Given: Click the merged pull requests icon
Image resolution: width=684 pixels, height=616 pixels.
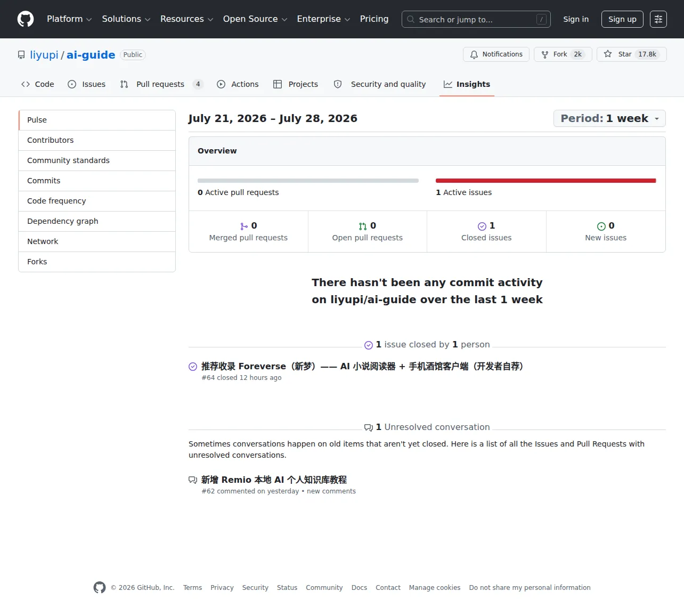Looking at the screenshot, I should click(x=244, y=226).
